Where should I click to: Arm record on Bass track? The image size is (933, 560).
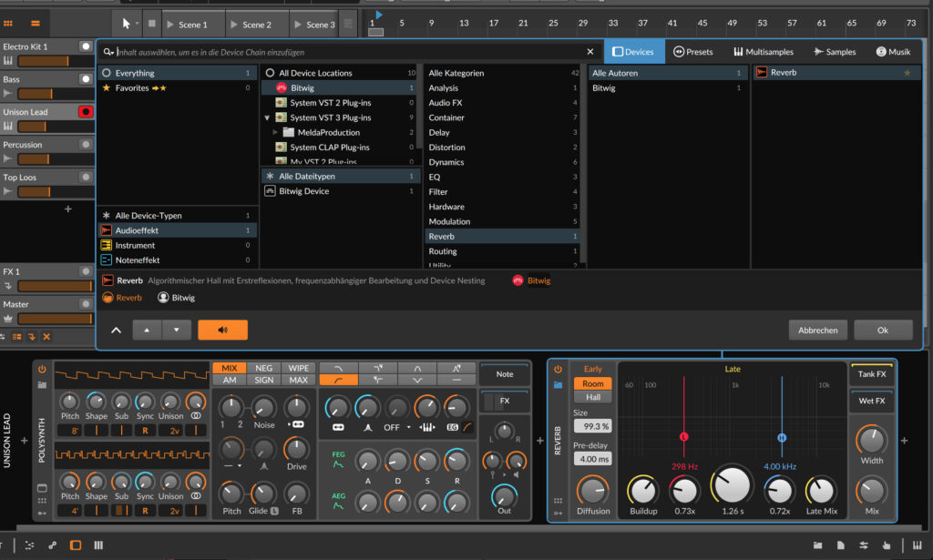(86, 79)
